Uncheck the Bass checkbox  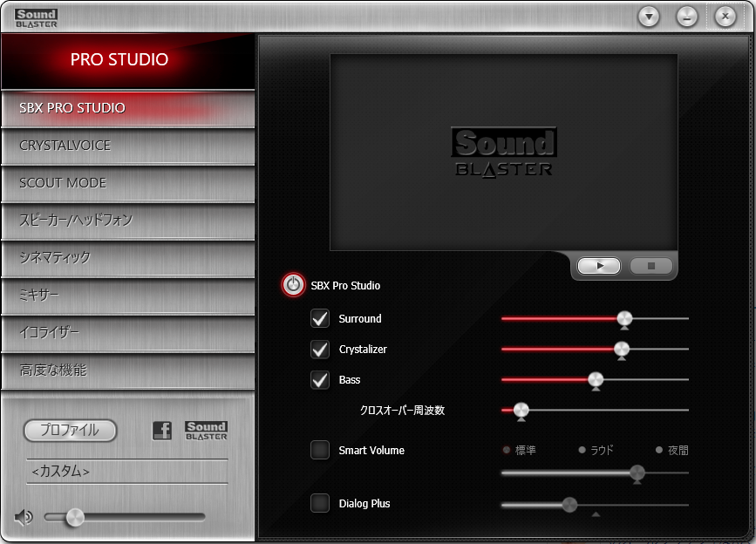tap(320, 380)
